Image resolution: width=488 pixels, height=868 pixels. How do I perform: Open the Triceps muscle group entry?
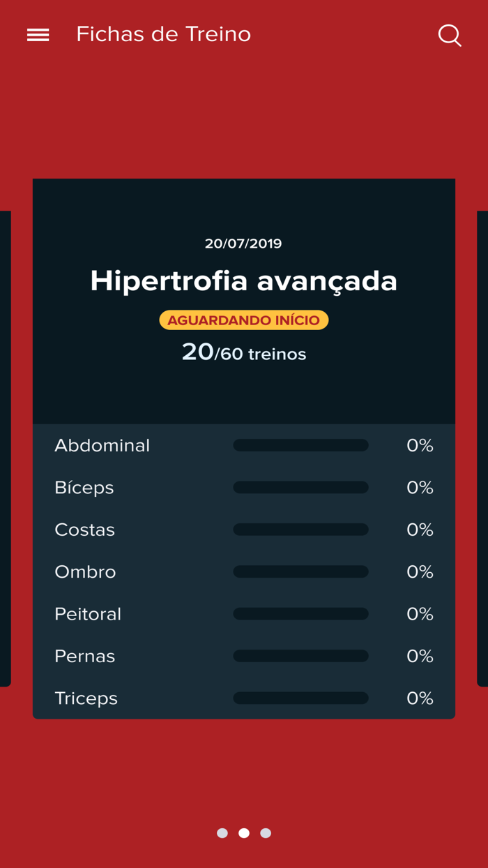[x=86, y=698]
